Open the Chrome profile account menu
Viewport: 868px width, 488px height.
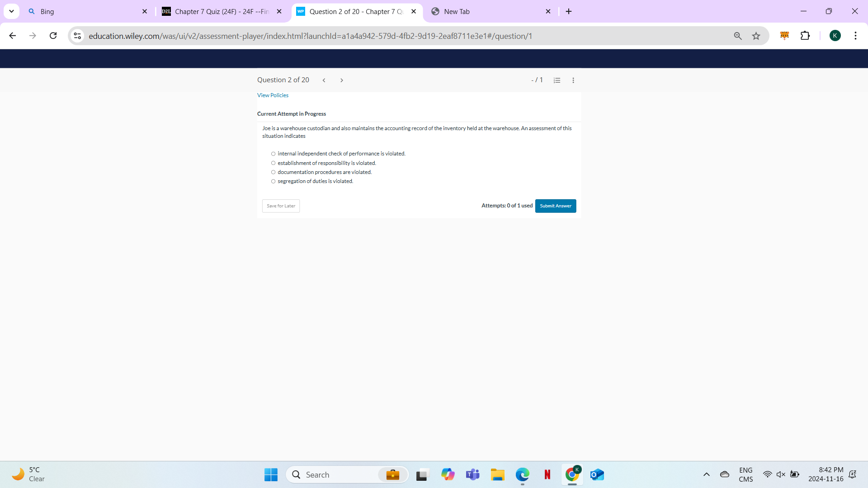835,36
